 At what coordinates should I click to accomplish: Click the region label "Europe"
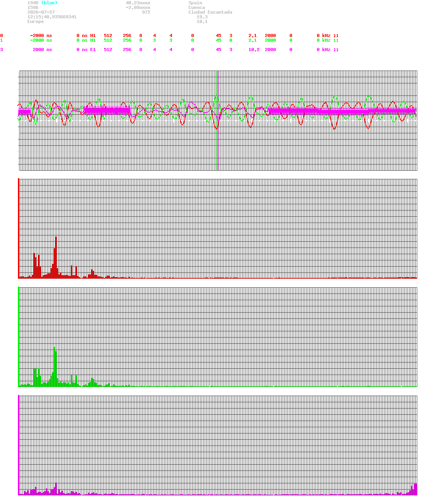point(35,21)
